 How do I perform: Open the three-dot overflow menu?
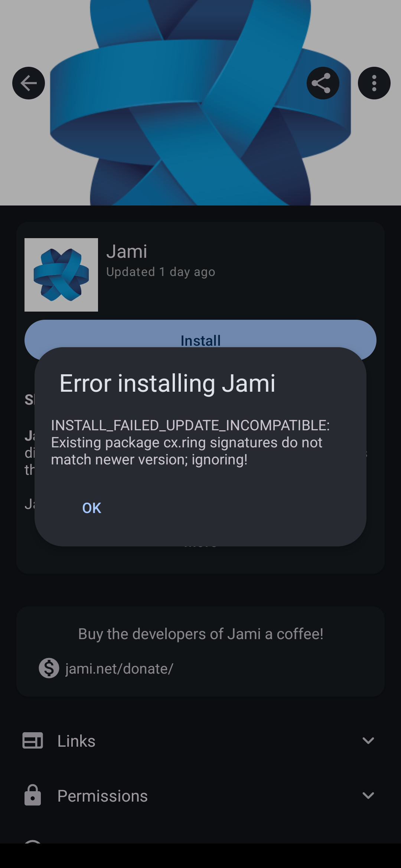pos(374,83)
